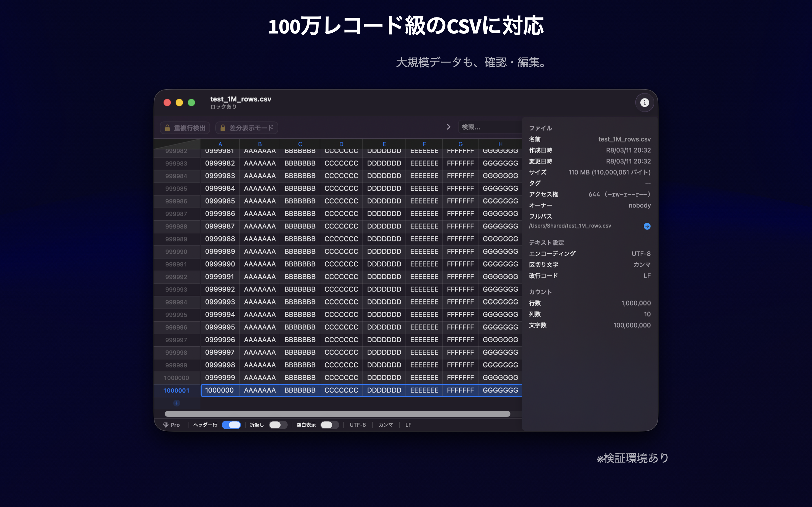The width and height of the screenshot is (812, 507).
Task: Click the lock icon on 重複行検出 button
Action: click(x=167, y=128)
